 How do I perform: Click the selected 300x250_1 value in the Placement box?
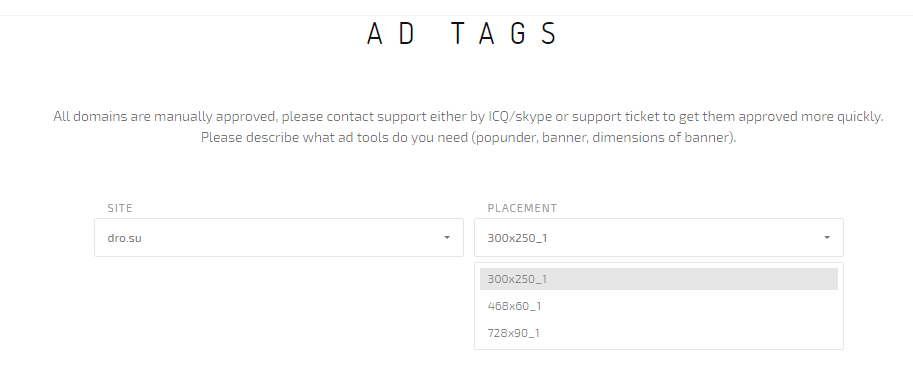517,238
